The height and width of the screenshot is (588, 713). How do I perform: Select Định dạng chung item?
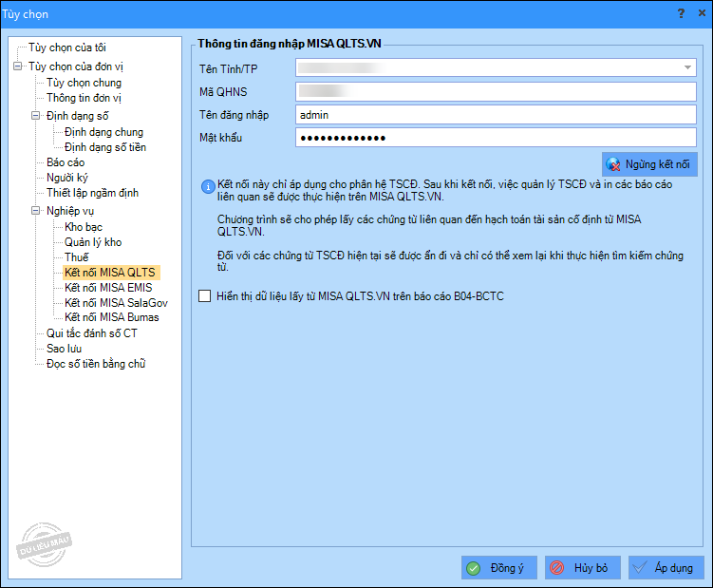click(x=103, y=132)
